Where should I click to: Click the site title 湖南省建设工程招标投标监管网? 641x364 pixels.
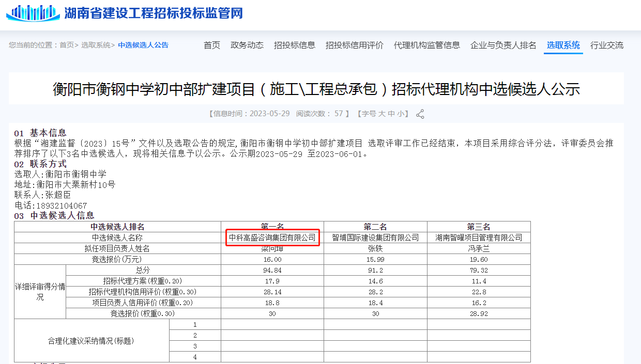point(154,13)
